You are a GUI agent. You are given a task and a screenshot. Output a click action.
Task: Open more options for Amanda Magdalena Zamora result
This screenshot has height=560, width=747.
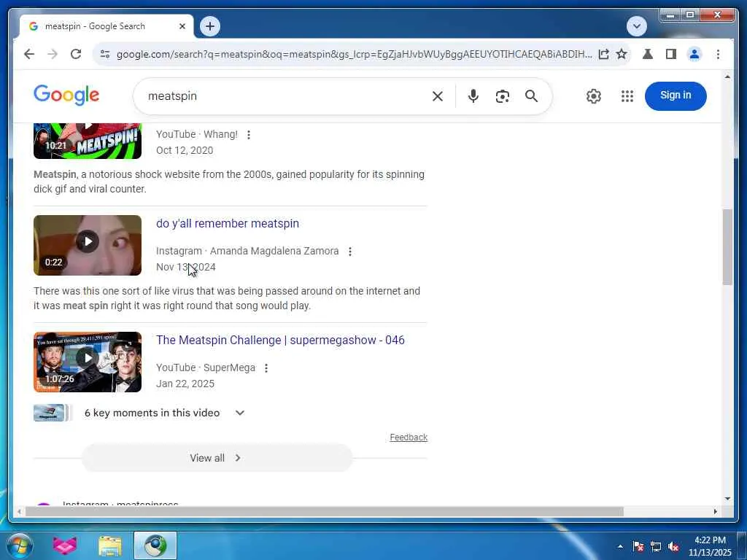[x=349, y=252]
